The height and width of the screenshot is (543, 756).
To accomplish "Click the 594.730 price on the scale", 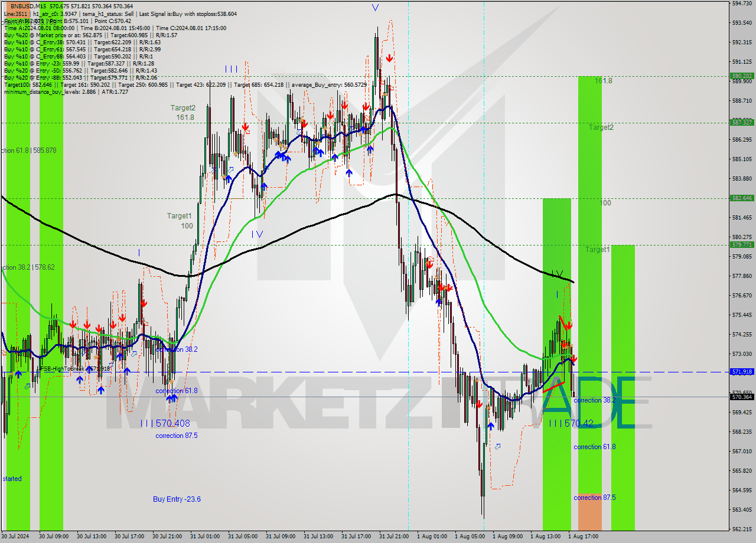I will pos(742,4).
